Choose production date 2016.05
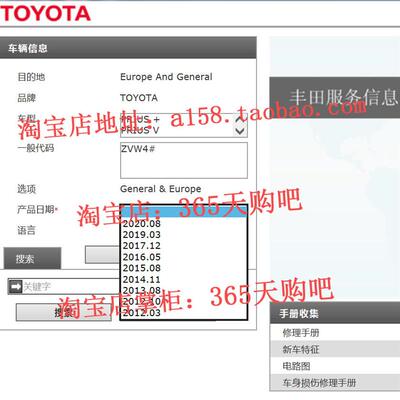 pyautogui.click(x=141, y=257)
